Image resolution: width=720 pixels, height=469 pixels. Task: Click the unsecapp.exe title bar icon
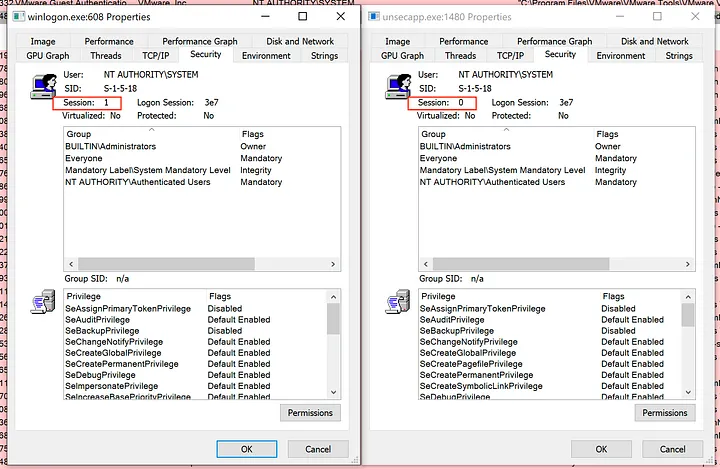(x=376, y=17)
